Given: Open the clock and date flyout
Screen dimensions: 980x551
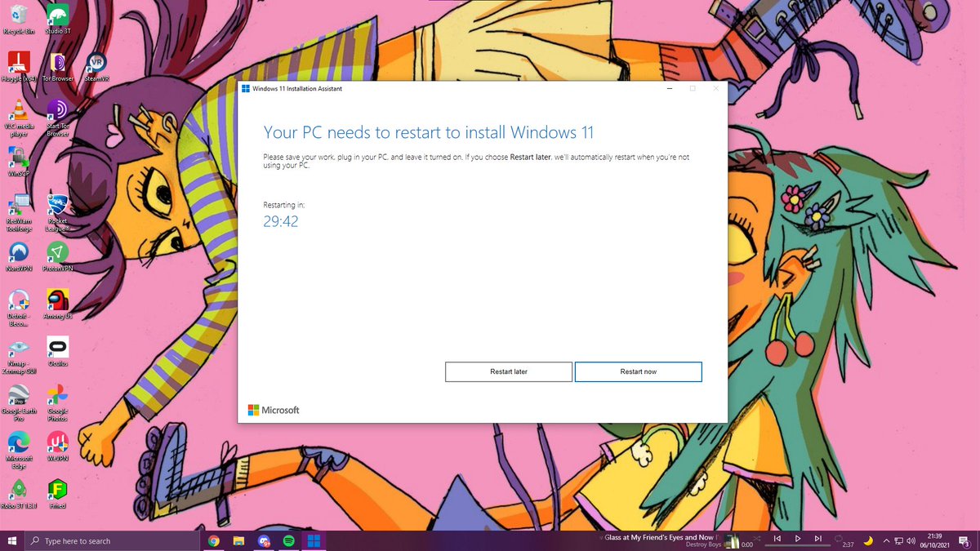Looking at the screenshot, I should [x=936, y=540].
